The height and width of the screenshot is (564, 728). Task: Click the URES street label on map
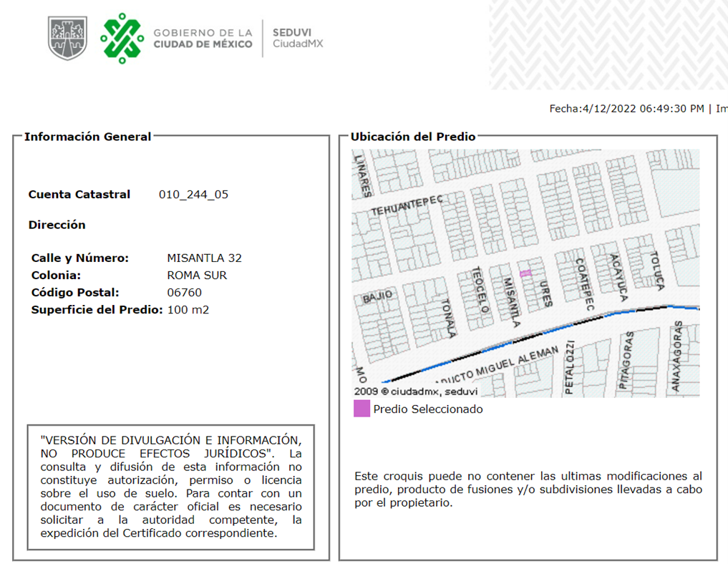(546, 294)
